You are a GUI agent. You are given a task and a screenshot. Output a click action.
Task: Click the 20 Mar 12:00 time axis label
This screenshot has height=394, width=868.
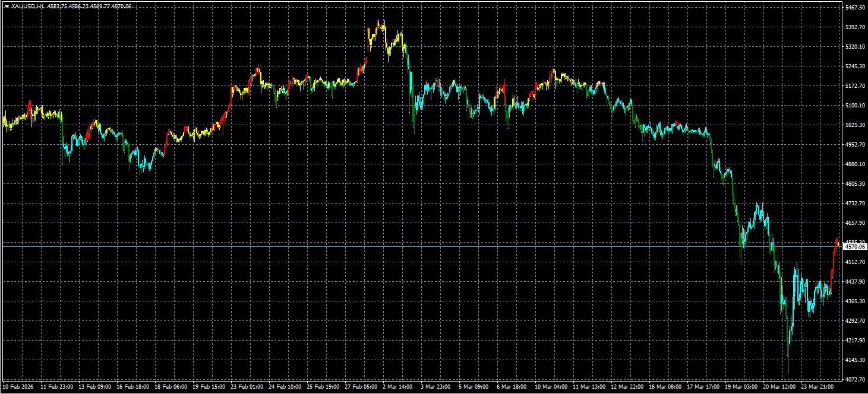pyautogui.click(x=779, y=387)
